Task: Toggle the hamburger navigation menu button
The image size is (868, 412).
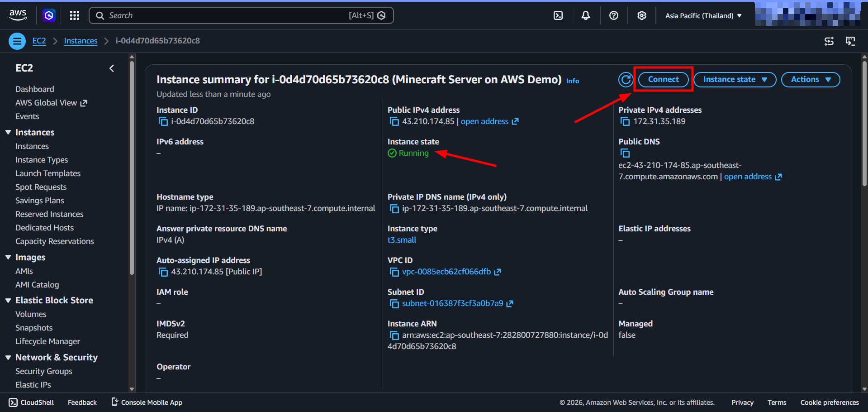Action: click(x=17, y=41)
